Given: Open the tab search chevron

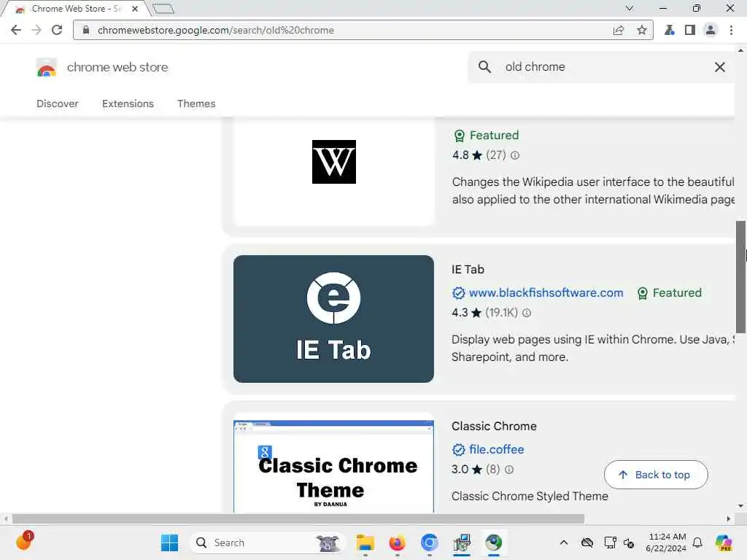Looking at the screenshot, I should point(630,8).
